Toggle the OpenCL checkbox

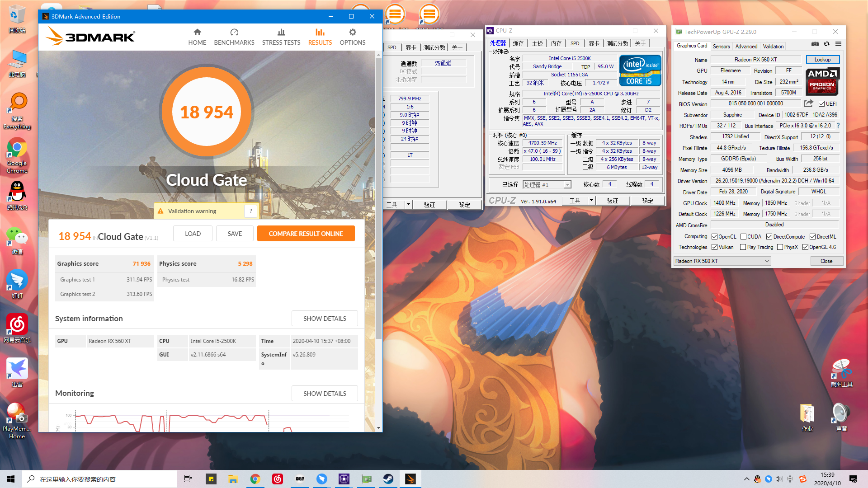[714, 236]
